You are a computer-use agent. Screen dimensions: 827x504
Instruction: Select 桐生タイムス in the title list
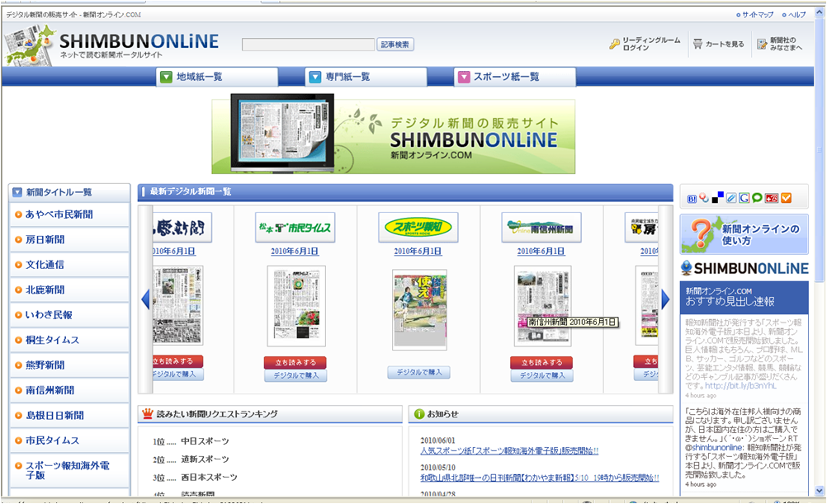pos(69,340)
